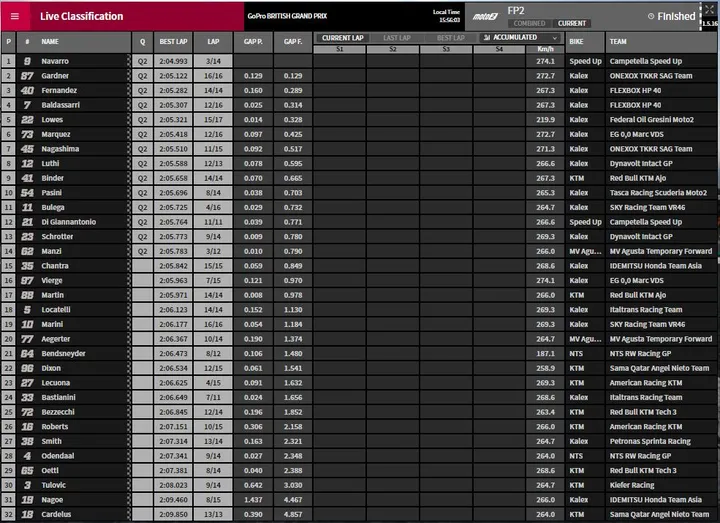Click position 17 cell for Martin

coord(8,295)
